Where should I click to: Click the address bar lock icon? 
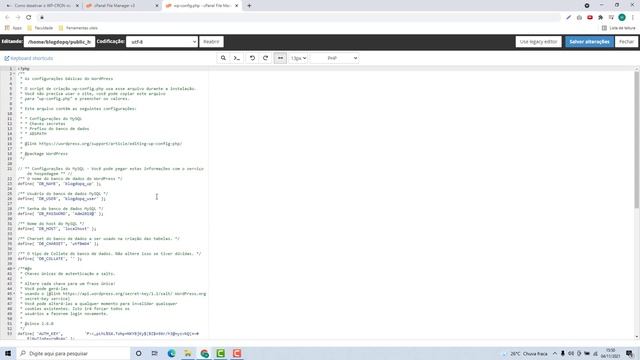42,17
